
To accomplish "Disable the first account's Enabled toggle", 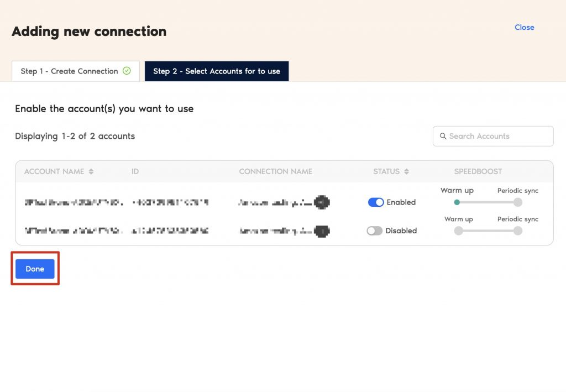I will click(376, 202).
